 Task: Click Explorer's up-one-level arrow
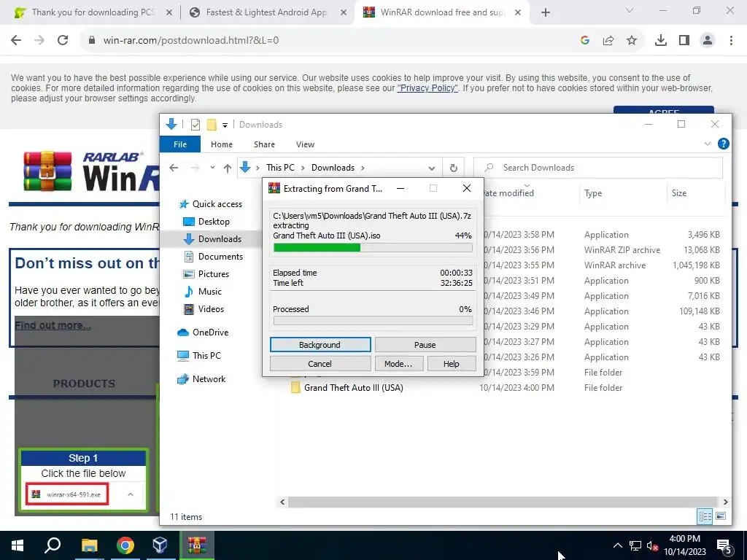coord(228,168)
